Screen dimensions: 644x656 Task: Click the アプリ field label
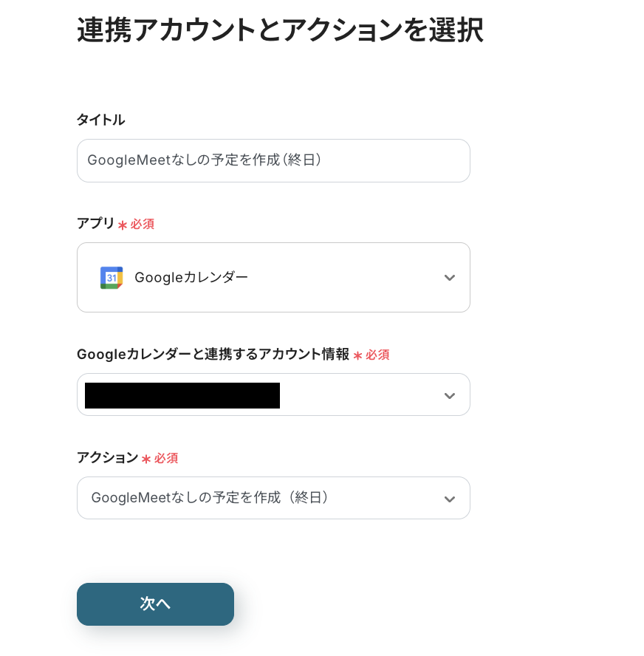(95, 224)
